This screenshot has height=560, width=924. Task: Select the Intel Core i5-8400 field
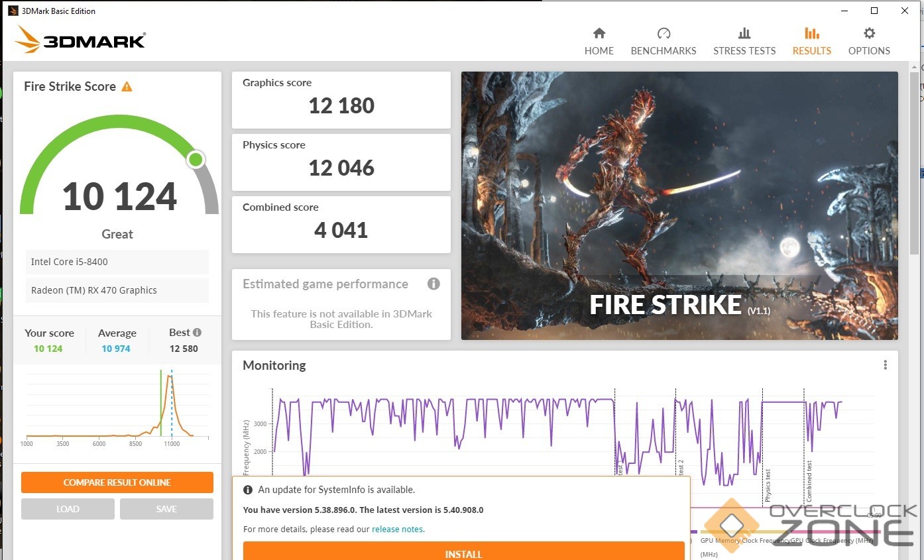click(x=117, y=262)
